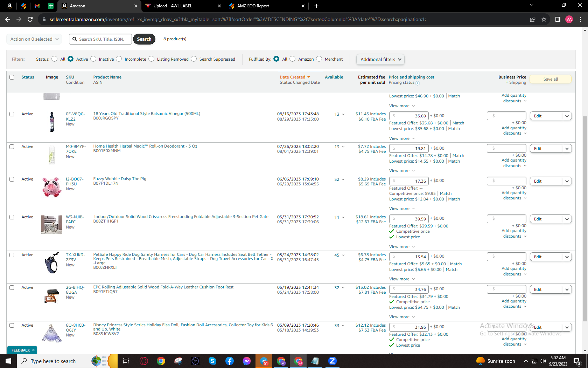Click the black Search button
588x368 pixels.
click(x=144, y=39)
